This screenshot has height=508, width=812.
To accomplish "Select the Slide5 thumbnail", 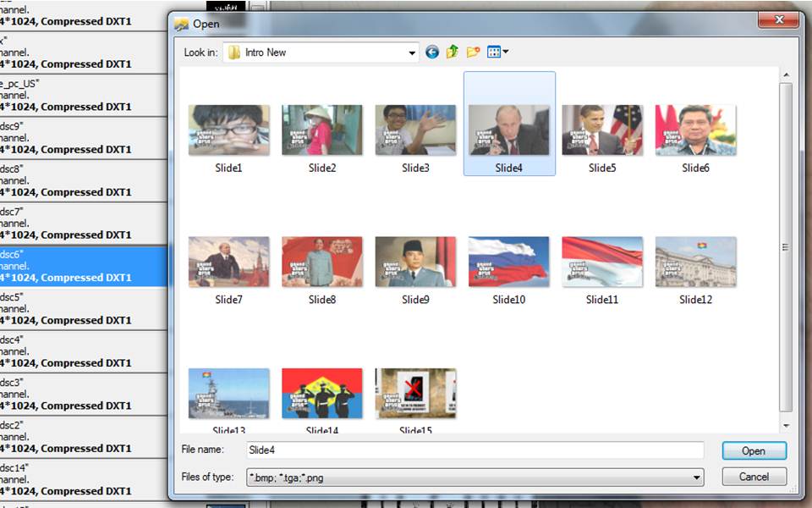I will (x=602, y=130).
